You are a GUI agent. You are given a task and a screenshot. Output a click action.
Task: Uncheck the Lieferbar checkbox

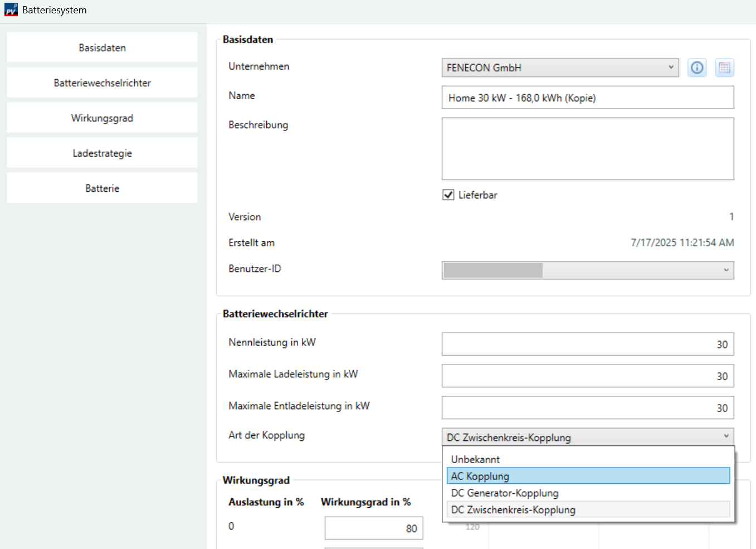[x=448, y=195]
